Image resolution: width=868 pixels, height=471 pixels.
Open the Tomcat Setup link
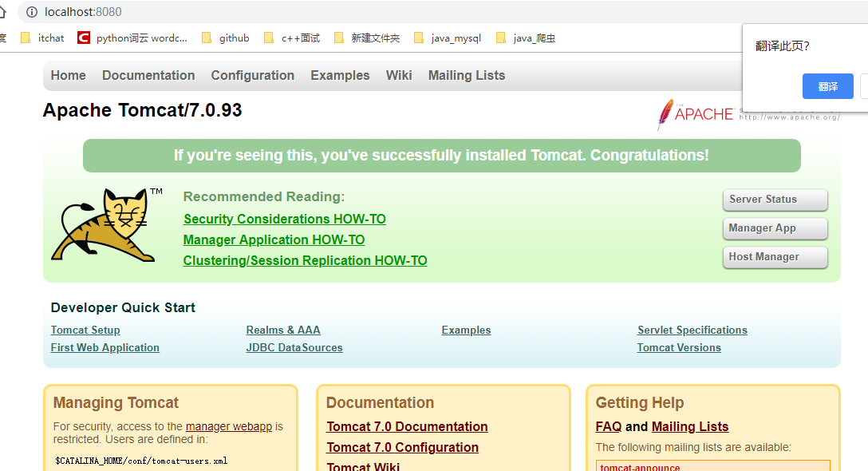tap(85, 330)
